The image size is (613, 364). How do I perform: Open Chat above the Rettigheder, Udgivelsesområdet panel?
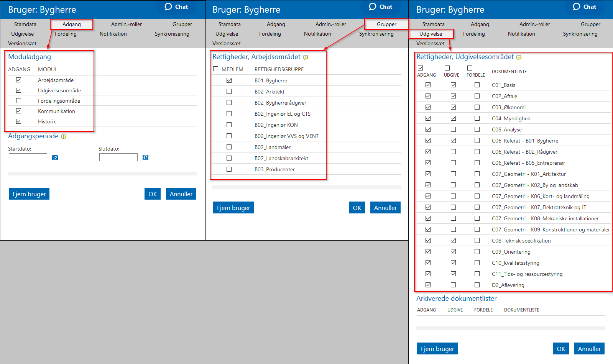(585, 7)
